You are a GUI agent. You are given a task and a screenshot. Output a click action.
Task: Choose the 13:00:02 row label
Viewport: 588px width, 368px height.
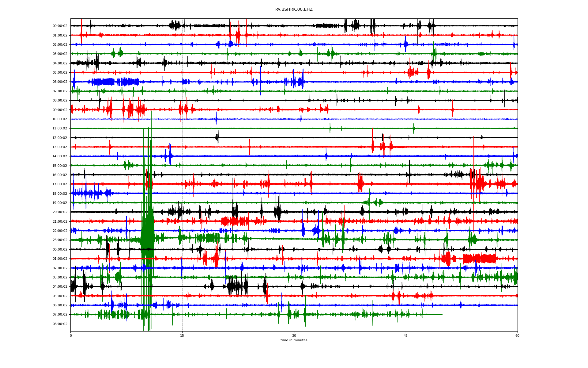click(x=60, y=147)
